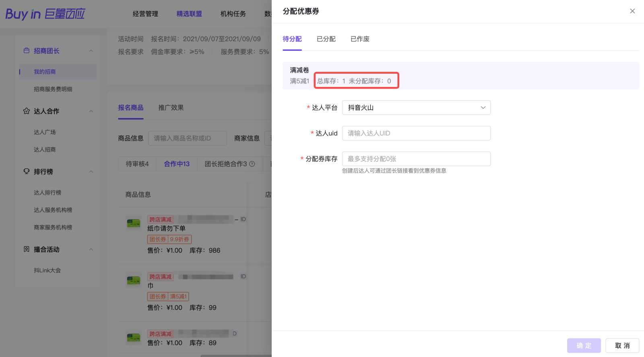The image size is (644, 357).
Task: Click the thumbnail of product with 库存 99
Action: point(134,280)
